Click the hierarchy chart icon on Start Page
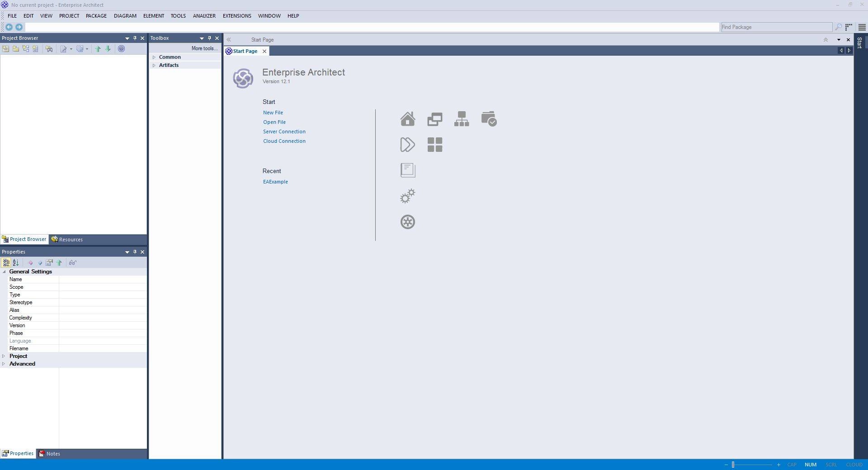Viewport: 868px width, 470px height. (x=462, y=119)
